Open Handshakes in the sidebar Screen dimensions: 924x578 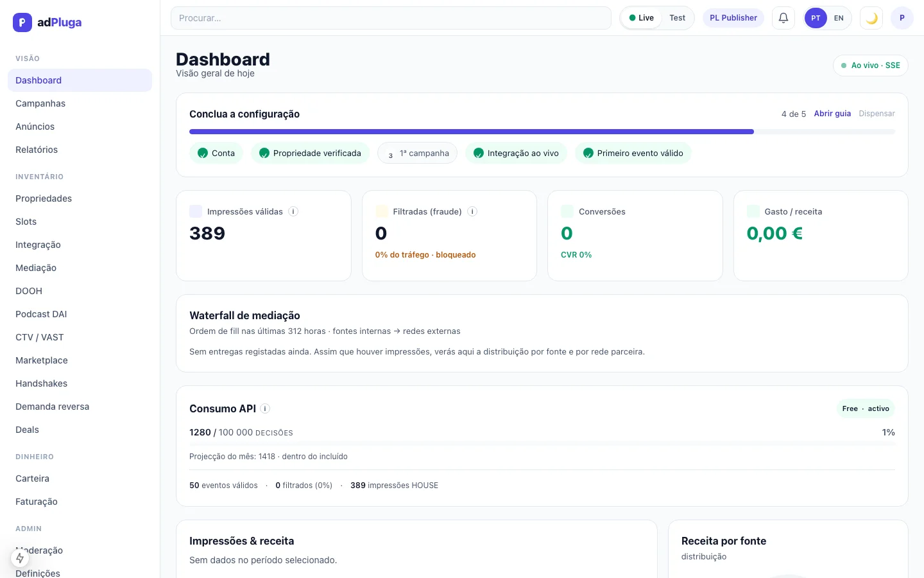[80, 383]
